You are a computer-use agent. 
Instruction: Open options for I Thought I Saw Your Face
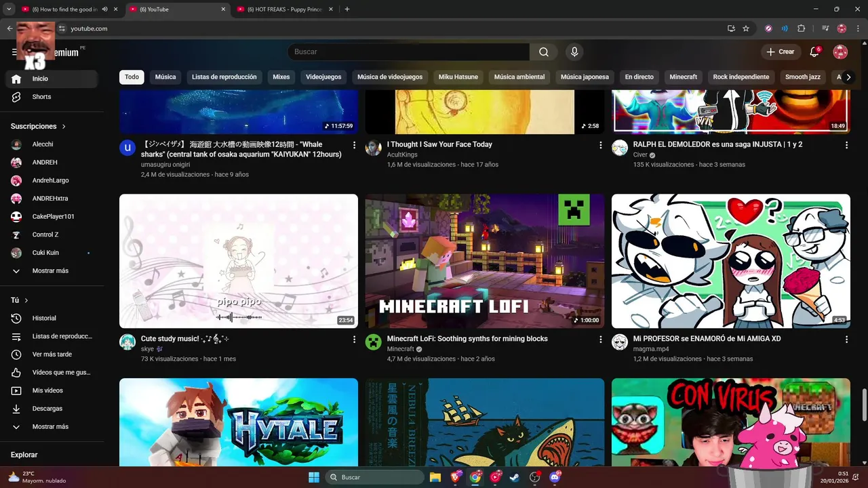point(600,145)
